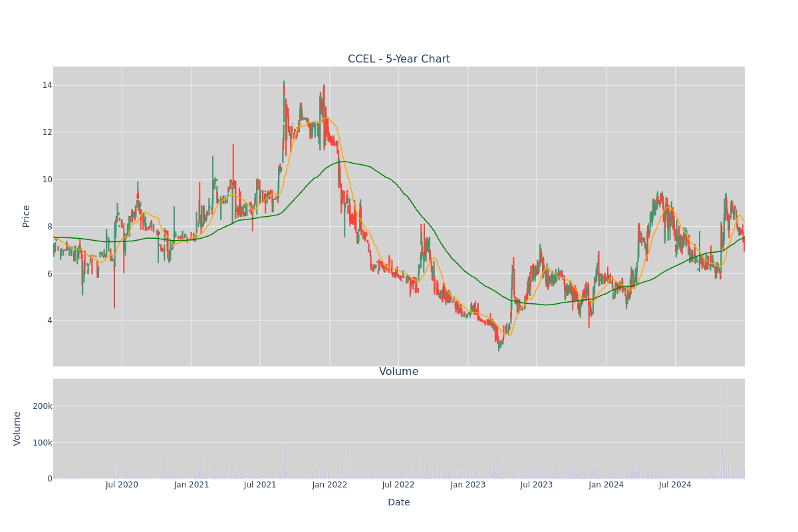Select the Jul 2023 date tick
This screenshot has width=798, height=532.
tap(537, 485)
